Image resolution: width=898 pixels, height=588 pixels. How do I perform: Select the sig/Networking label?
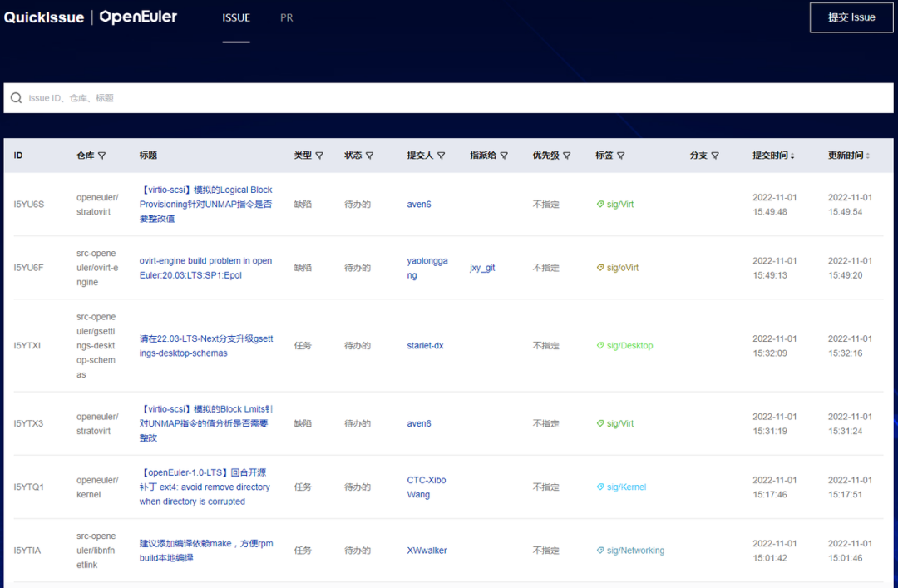(636, 551)
